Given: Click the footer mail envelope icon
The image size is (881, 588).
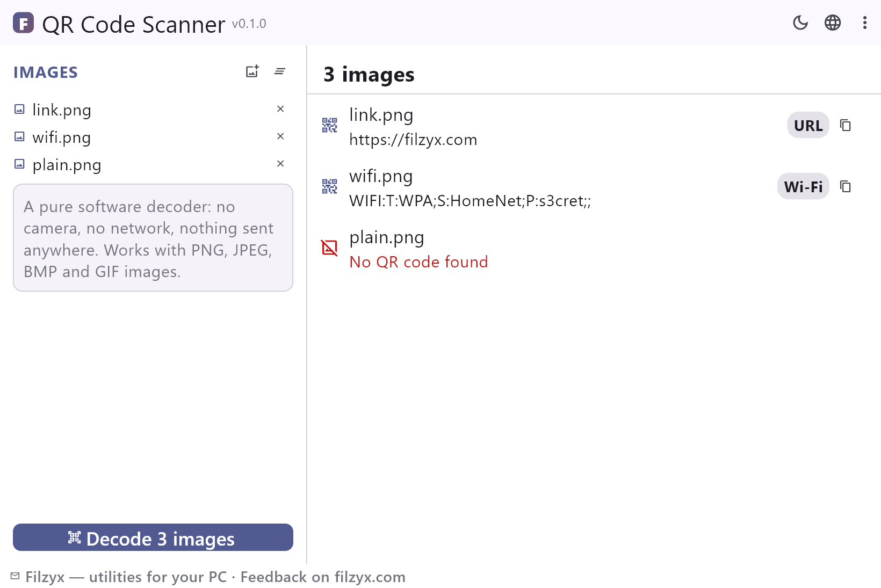Looking at the screenshot, I should point(15,576).
